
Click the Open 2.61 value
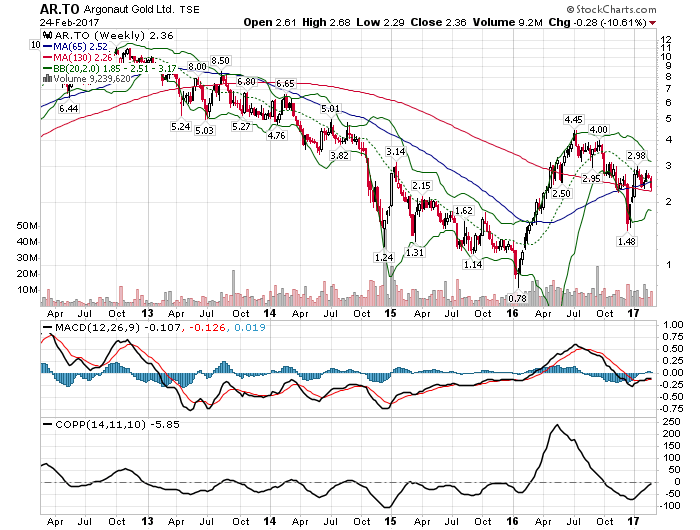269,22
